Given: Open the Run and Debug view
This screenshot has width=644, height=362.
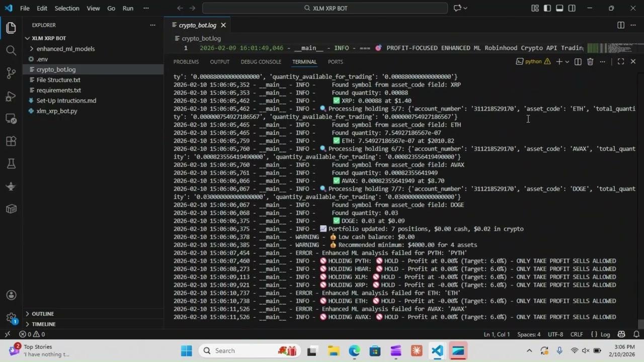Looking at the screenshot, I should (11, 96).
